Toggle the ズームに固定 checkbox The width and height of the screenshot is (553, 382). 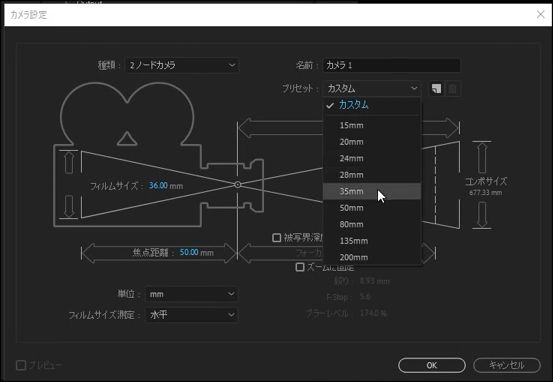[300, 267]
